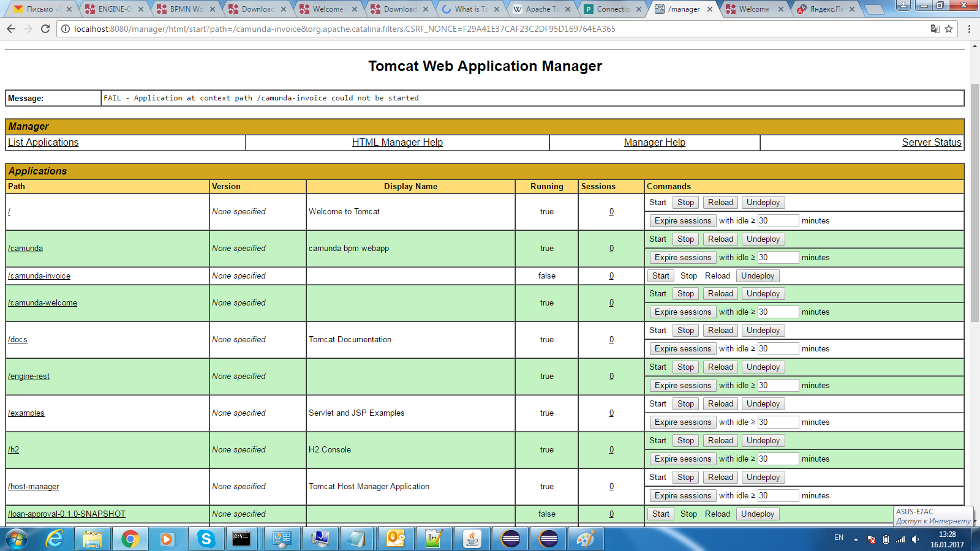The image size is (980, 551).
Task: Open the volume speaker tray icon
Action: [915, 539]
